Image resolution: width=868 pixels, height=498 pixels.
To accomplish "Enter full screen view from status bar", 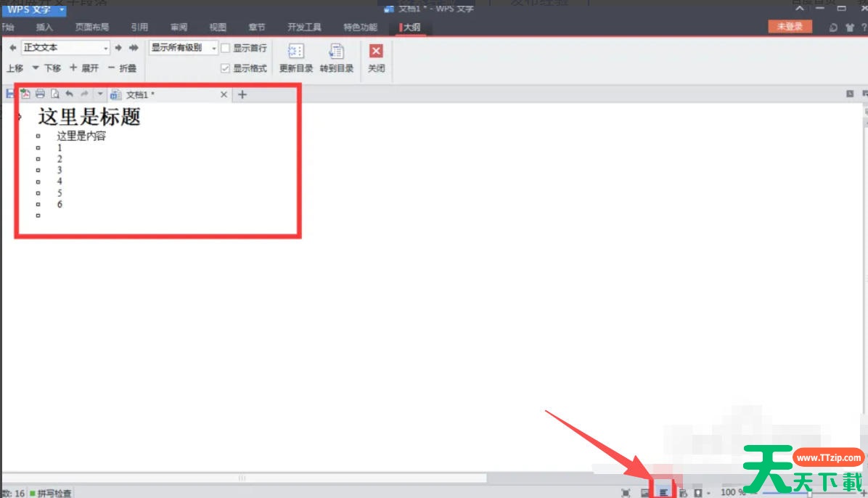I will tap(626, 493).
